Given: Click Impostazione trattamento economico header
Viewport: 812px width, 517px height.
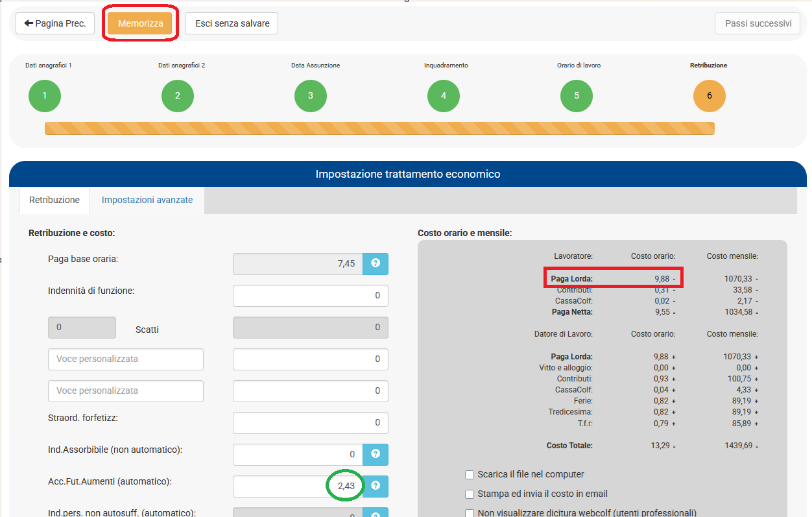Looking at the screenshot, I should click(408, 174).
